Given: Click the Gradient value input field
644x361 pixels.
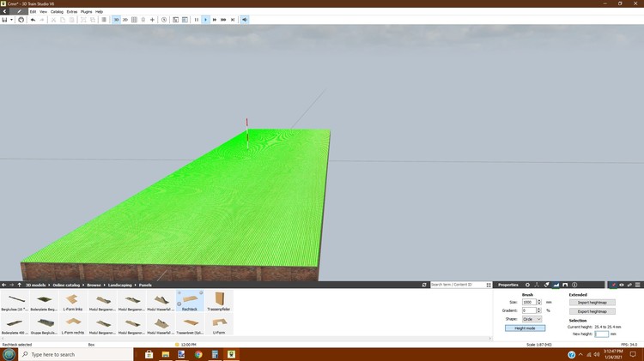Looking at the screenshot, I should coord(529,310).
